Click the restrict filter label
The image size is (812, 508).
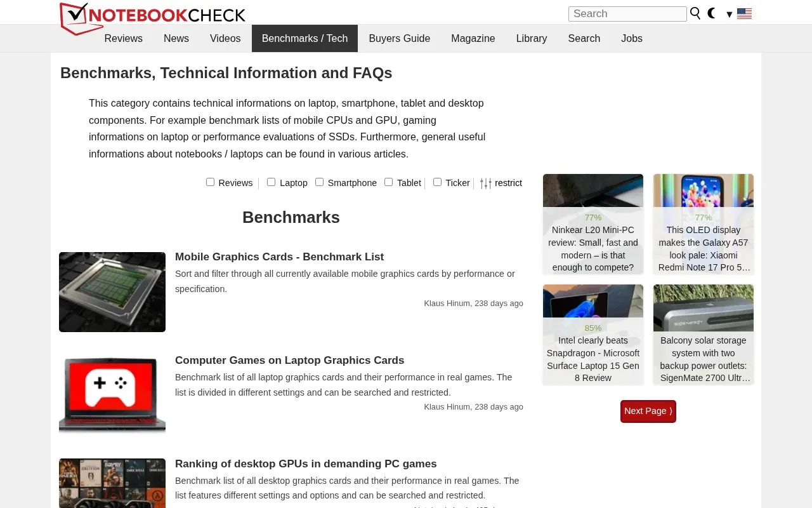click(508, 183)
